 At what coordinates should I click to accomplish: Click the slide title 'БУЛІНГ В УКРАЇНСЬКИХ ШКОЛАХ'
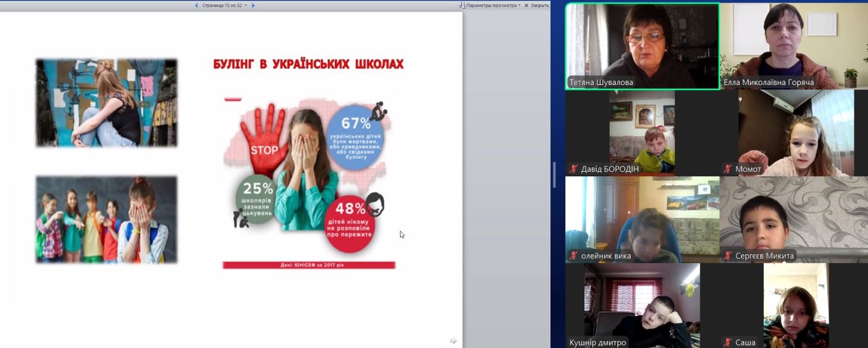pyautogui.click(x=308, y=64)
